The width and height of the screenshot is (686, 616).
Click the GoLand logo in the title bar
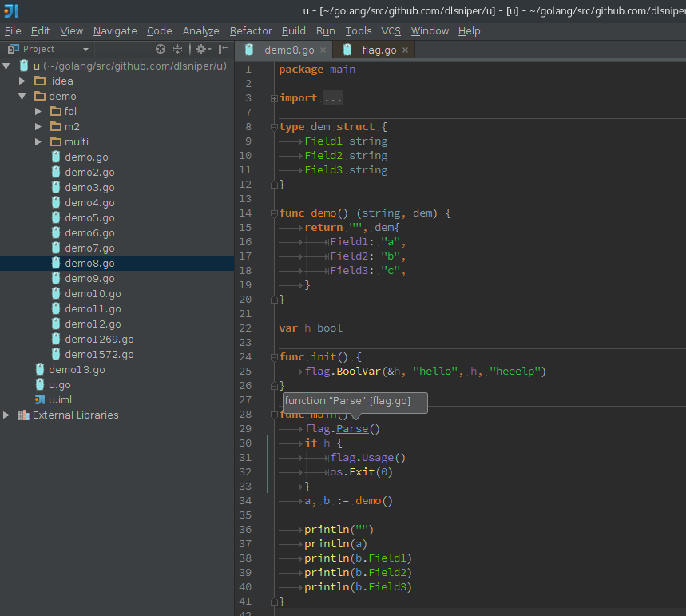(x=9, y=11)
